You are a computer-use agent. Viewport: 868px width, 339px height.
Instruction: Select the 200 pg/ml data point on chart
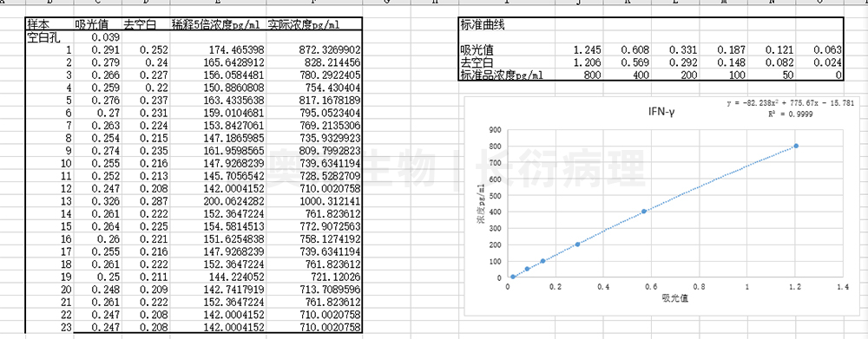(577, 244)
